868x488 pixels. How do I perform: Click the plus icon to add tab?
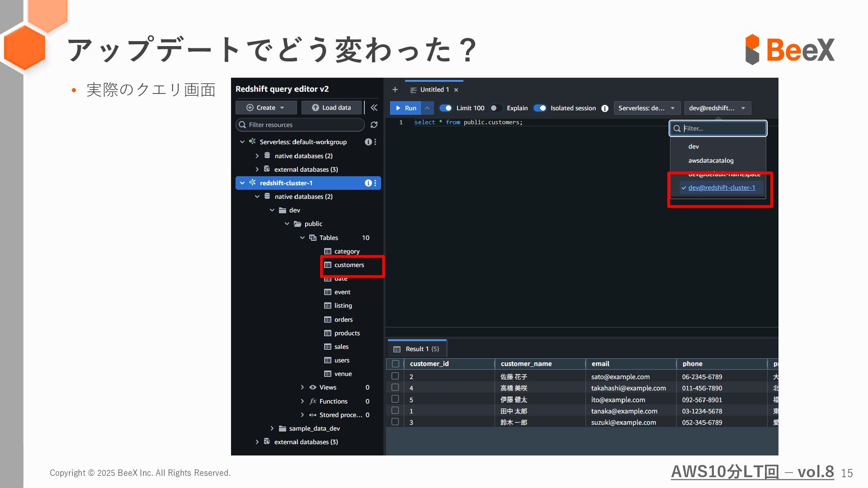395,89
